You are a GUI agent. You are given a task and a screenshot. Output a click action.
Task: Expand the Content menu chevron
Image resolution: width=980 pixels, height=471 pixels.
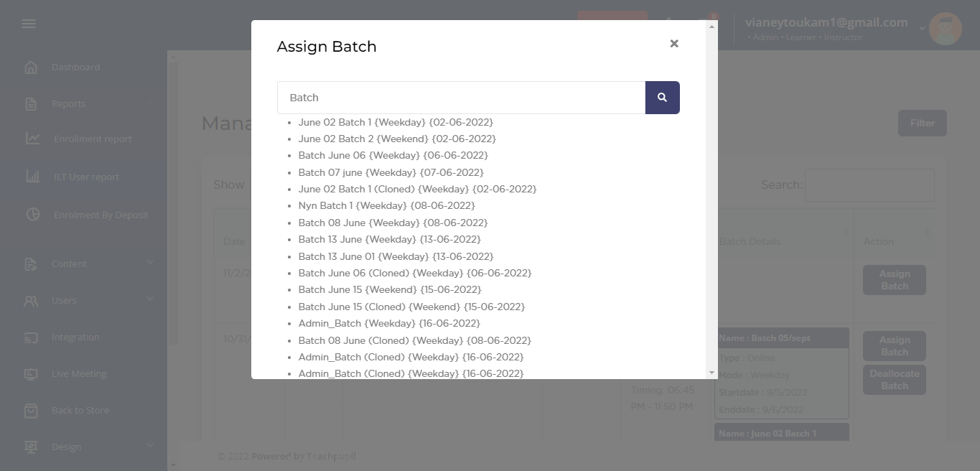(150, 264)
